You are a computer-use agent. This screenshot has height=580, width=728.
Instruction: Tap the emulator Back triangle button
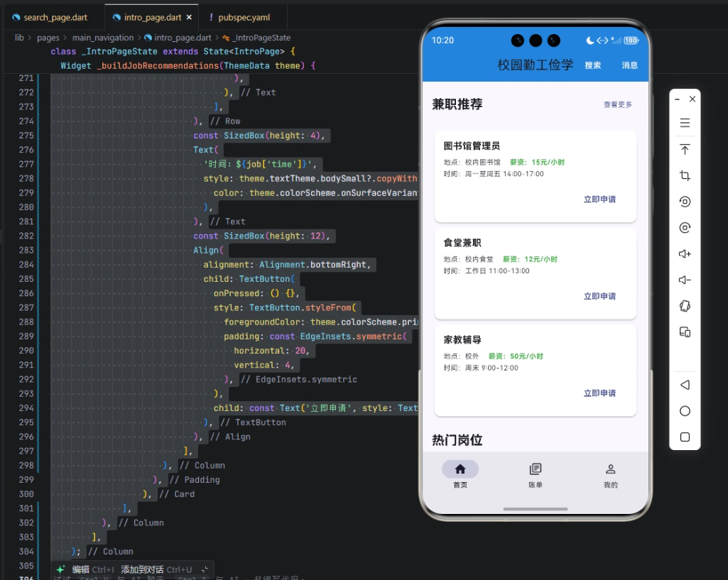(x=685, y=385)
